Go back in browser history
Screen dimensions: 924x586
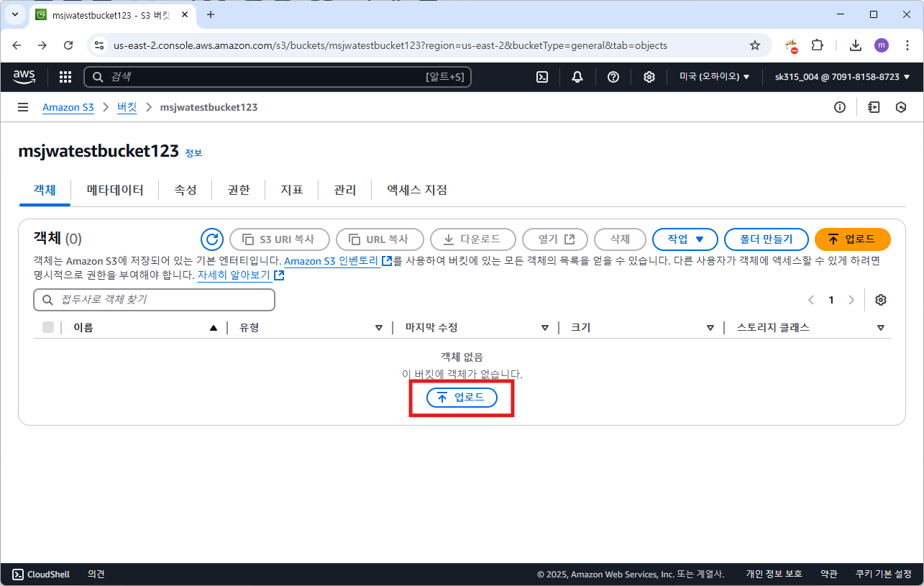[x=17, y=45]
